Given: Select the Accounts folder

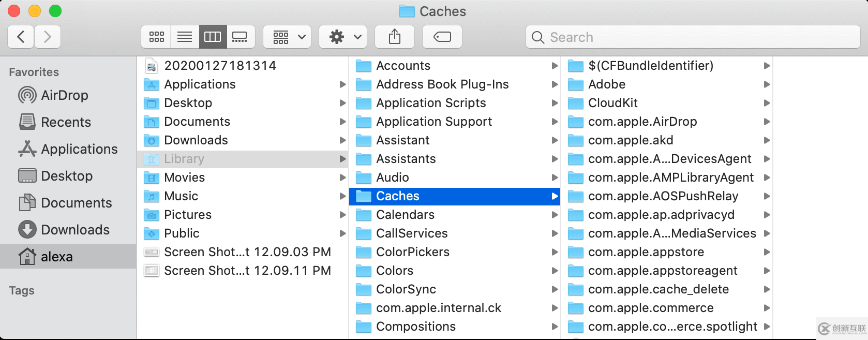Looking at the screenshot, I should tap(455, 66).
